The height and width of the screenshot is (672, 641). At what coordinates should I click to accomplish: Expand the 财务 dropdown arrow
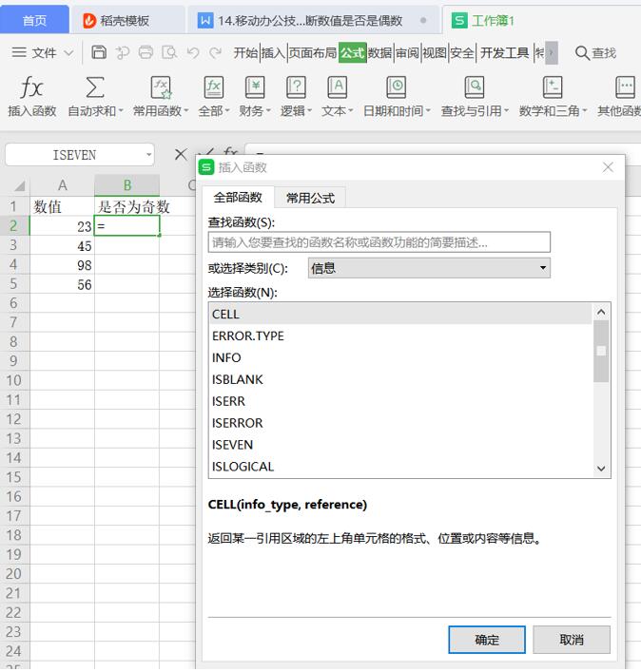pyautogui.click(x=268, y=110)
